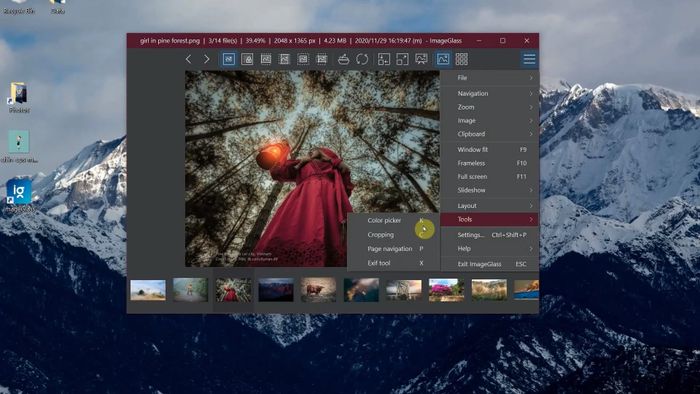The width and height of the screenshot is (700, 394).
Task: Expand the Clipboard submenu
Action: click(490, 134)
